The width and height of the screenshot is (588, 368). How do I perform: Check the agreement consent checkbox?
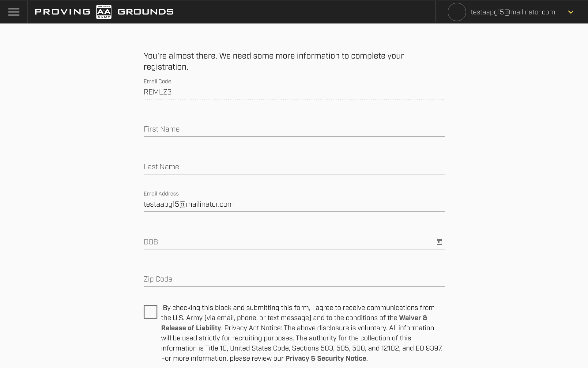[x=150, y=312]
